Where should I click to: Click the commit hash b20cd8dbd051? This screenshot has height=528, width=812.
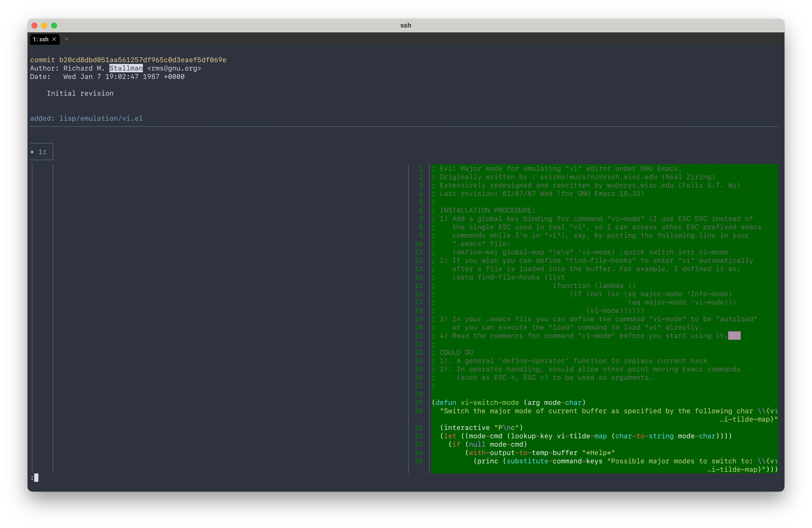click(143, 60)
